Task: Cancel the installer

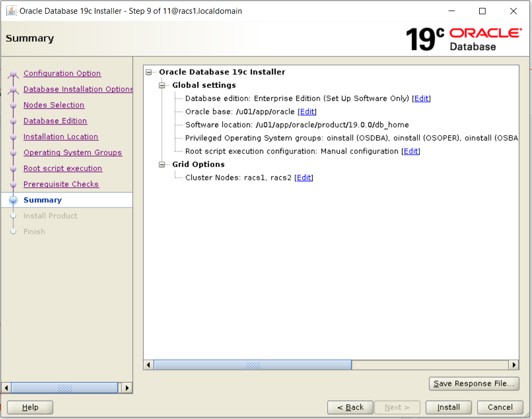Action: 500,407
